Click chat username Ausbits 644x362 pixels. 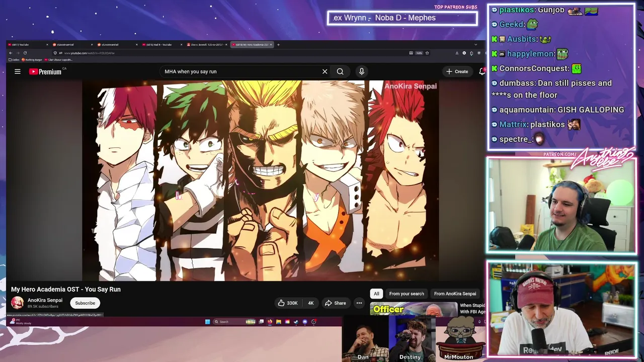click(522, 39)
